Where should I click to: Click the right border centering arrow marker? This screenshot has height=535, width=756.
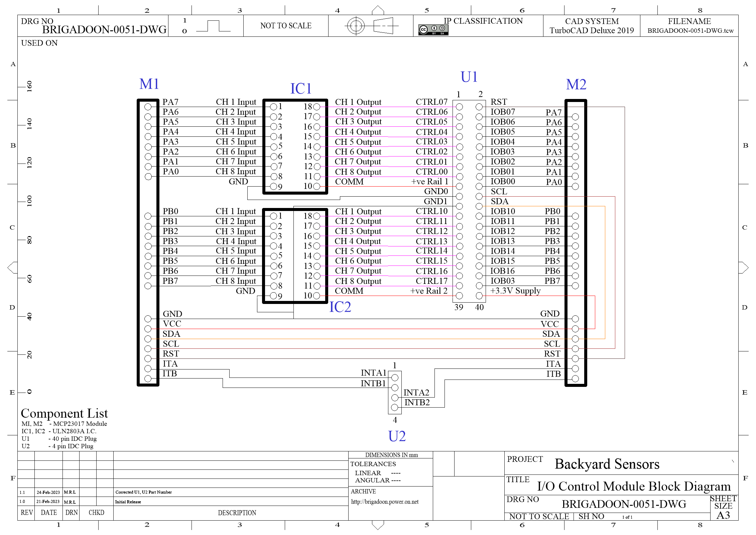(744, 267)
